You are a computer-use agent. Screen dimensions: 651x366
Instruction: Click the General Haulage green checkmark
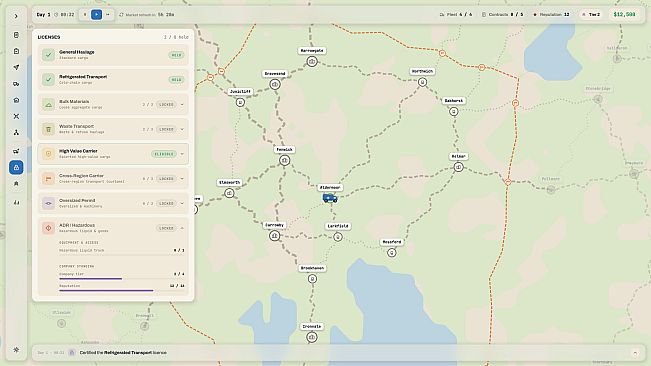[48, 55]
